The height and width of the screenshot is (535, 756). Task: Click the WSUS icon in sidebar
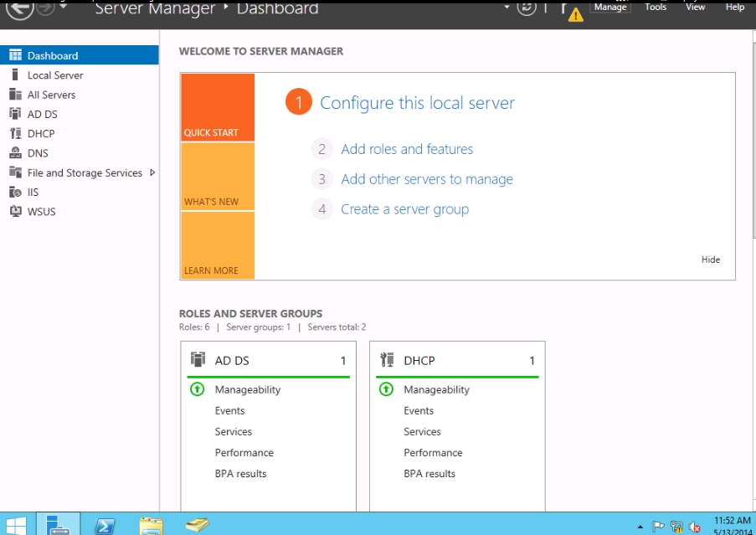coord(15,211)
